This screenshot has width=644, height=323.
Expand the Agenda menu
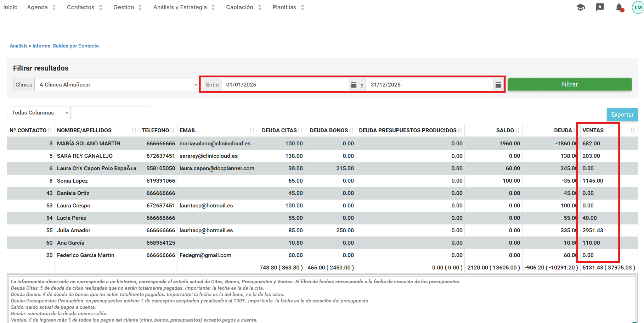41,7
